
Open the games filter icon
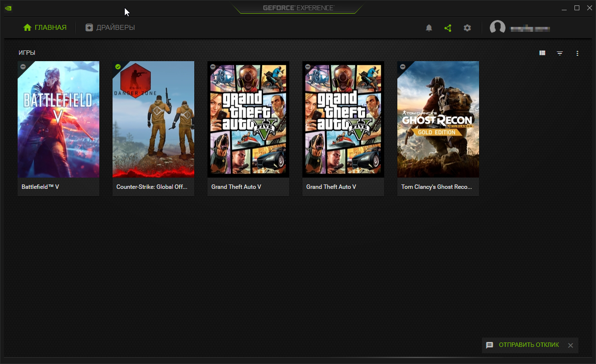[560, 53]
